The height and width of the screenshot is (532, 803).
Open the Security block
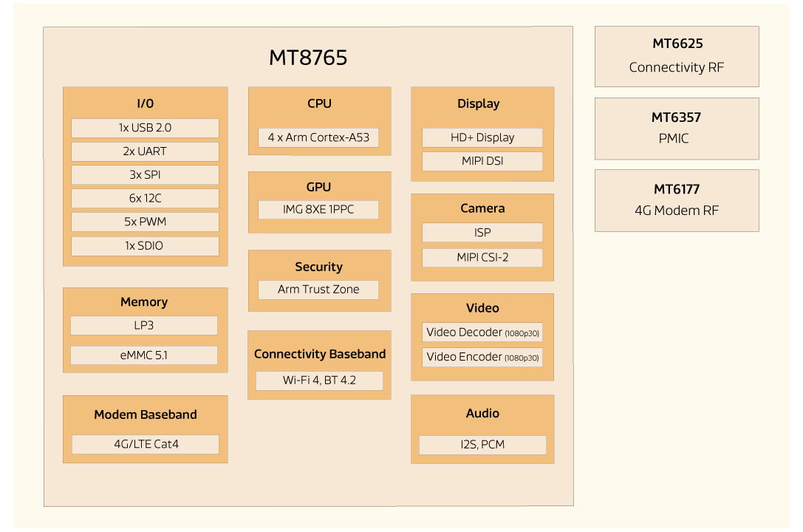(x=318, y=267)
